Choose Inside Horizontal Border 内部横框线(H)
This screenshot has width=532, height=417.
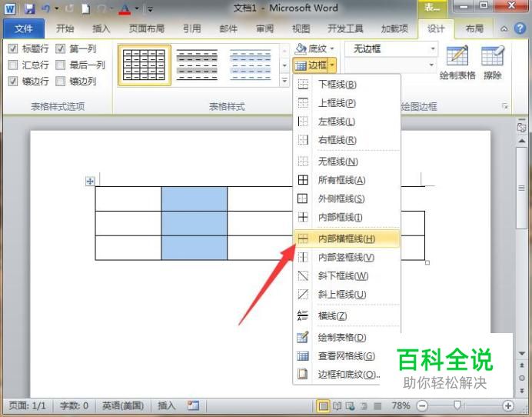pyautogui.click(x=347, y=239)
